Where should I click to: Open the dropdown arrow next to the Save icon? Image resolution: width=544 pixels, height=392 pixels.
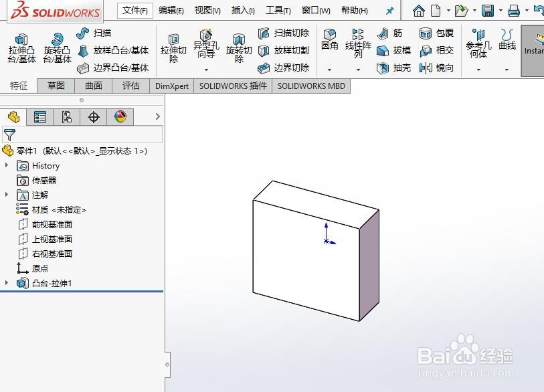pyautogui.click(x=501, y=11)
